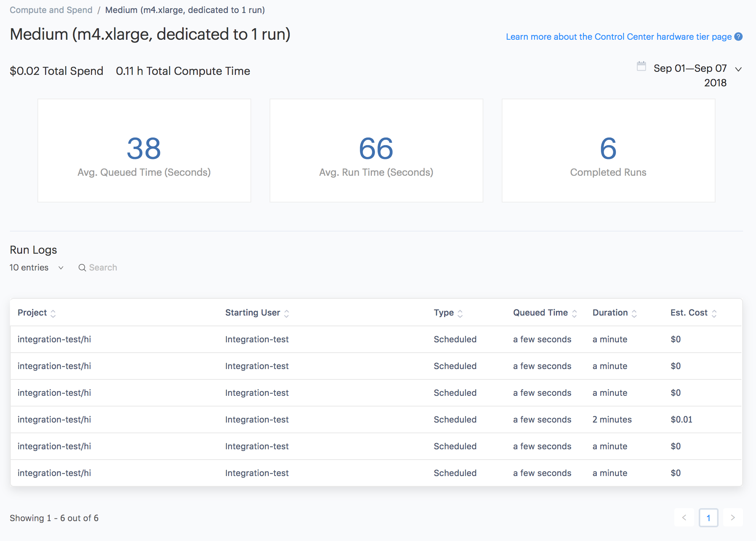Sort by Project column arrows
The width and height of the screenshot is (756, 541).
(53, 313)
